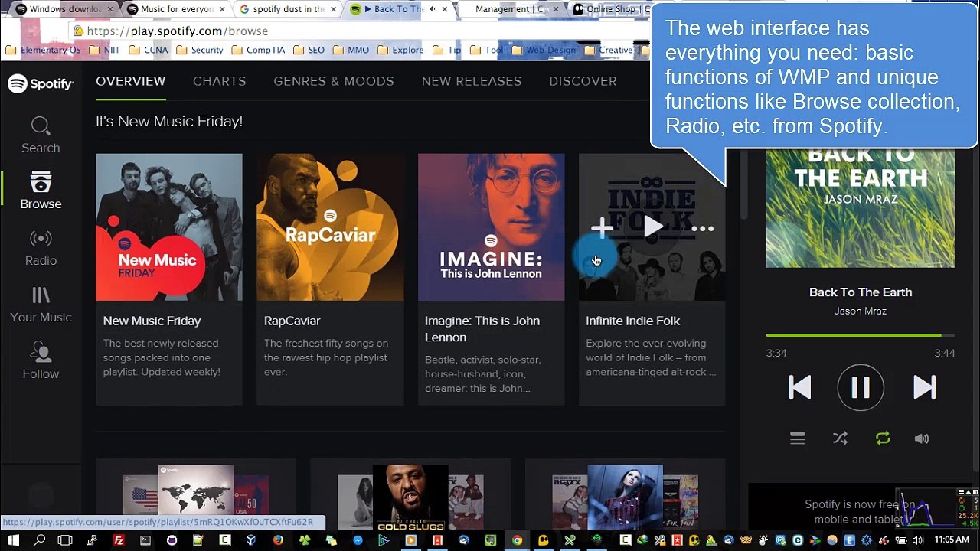The image size is (980, 551).
Task: Open Imagine: This is John Lennon cover
Action: tap(491, 227)
